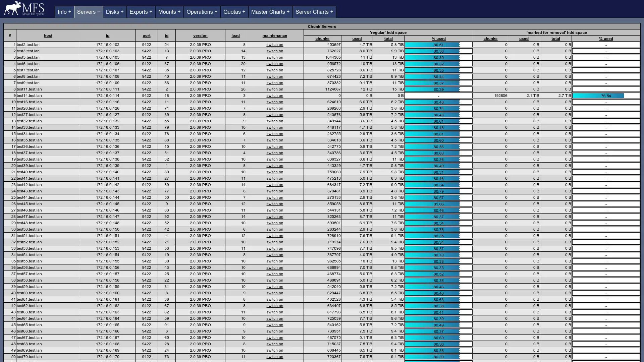Sort by marked-for-removal chunks header
Image resolution: width=644 pixels, height=362 pixels.
(x=490, y=39)
